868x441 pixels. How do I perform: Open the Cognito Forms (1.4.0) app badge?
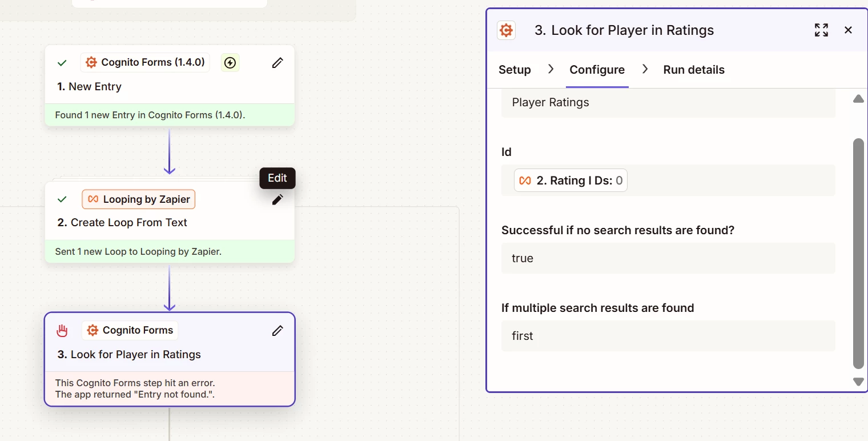145,63
